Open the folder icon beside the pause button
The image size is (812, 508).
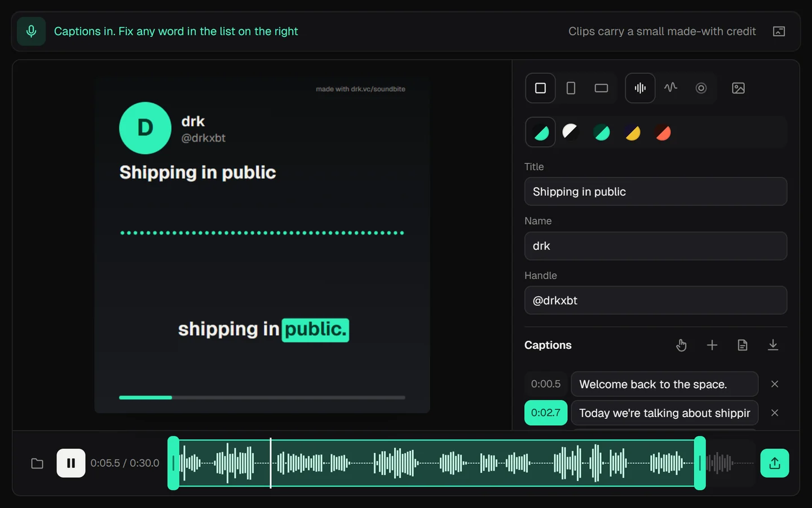37,463
